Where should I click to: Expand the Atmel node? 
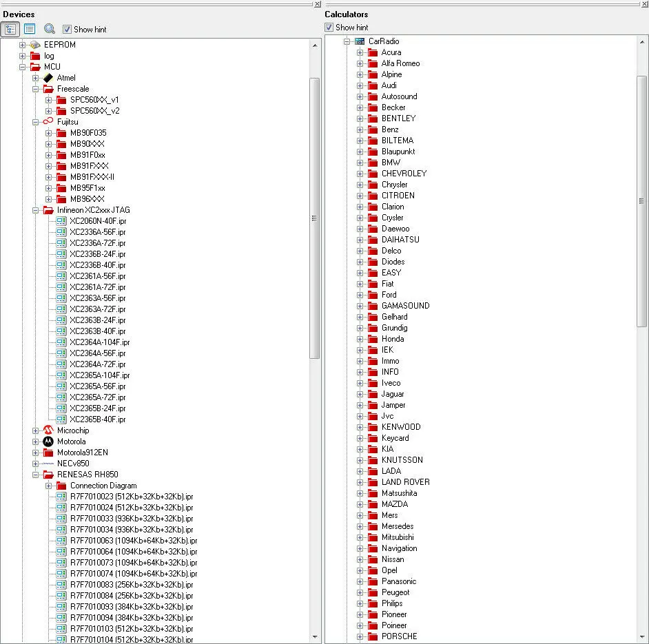click(35, 78)
